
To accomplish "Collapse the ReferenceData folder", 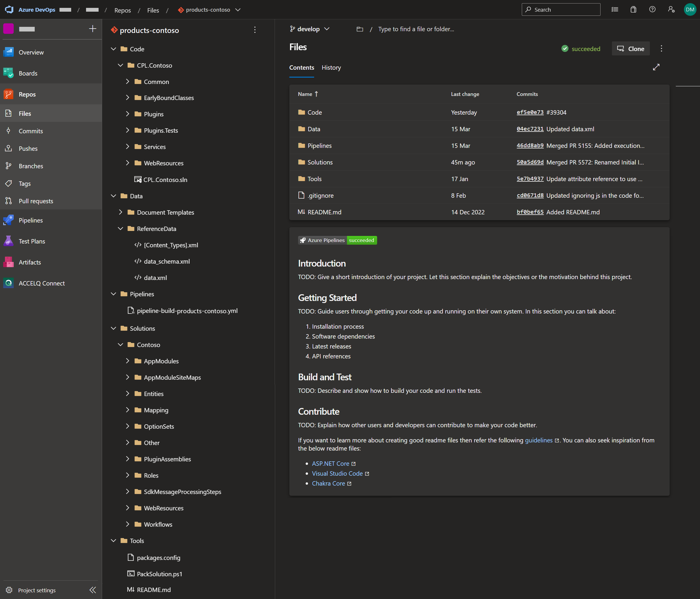I will (x=120, y=228).
